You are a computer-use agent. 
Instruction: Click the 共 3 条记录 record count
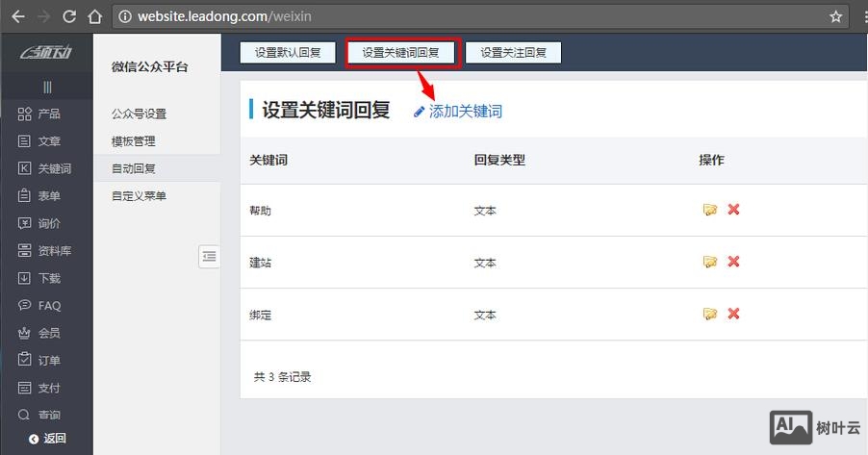pyautogui.click(x=282, y=377)
